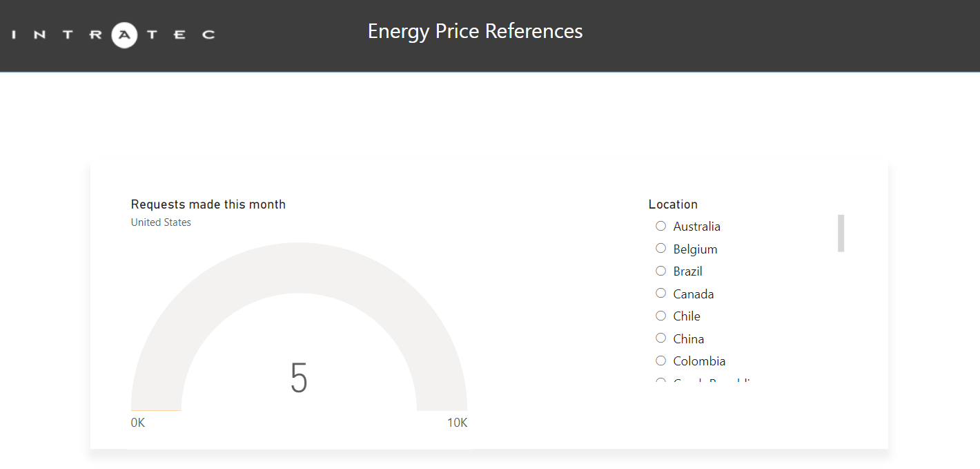Click the 0K gauge minimum label
This screenshot has height=469, width=980.
(x=138, y=423)
